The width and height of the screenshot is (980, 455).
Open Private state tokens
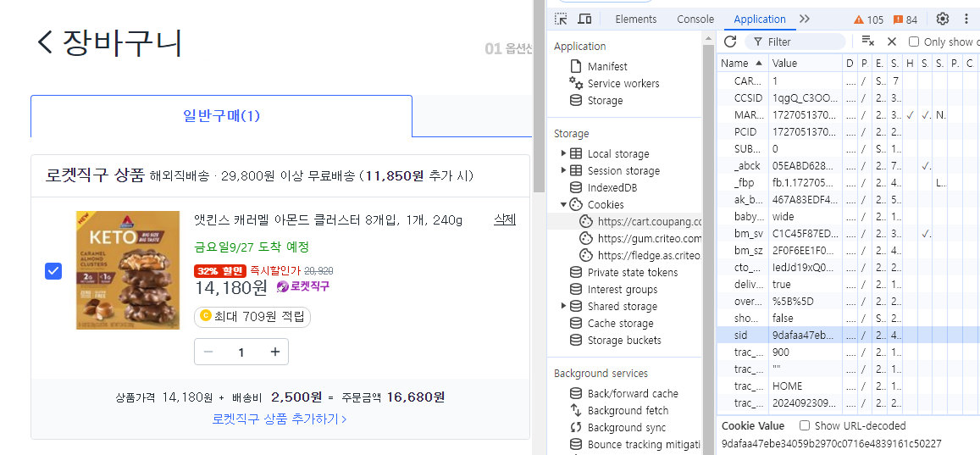click(x=623, y=273)
